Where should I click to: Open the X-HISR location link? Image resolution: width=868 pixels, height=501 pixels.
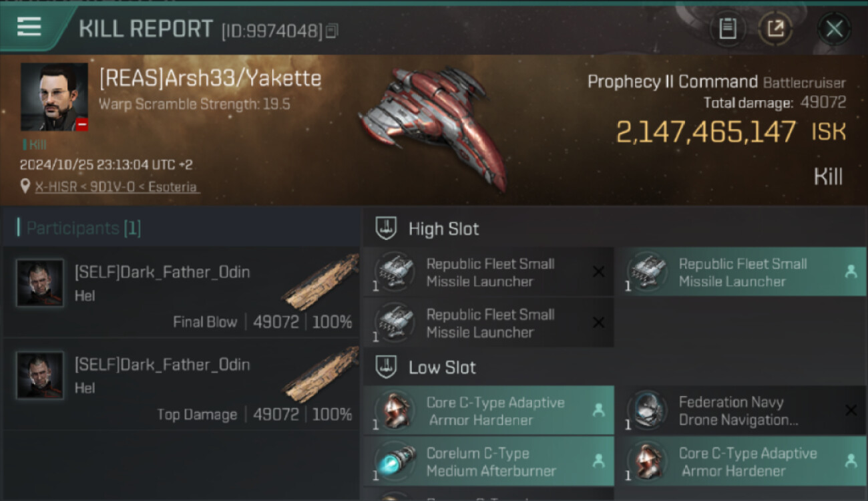[x=116, y=187]
